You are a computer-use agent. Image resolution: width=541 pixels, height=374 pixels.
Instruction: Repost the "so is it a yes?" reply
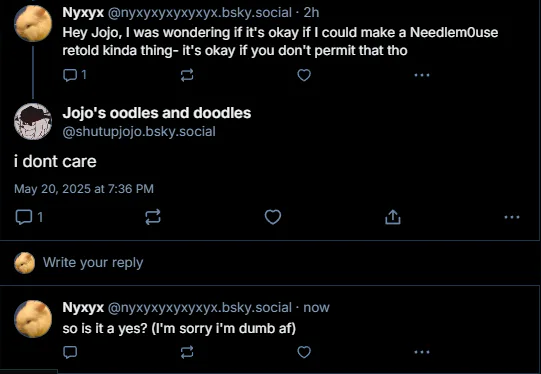pos(187,352)
